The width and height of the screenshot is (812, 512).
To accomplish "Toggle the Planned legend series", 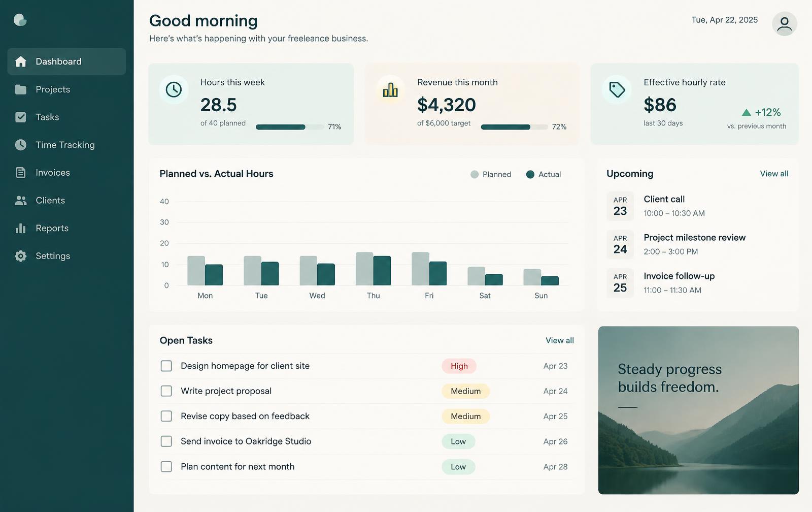I will point(491,174).
